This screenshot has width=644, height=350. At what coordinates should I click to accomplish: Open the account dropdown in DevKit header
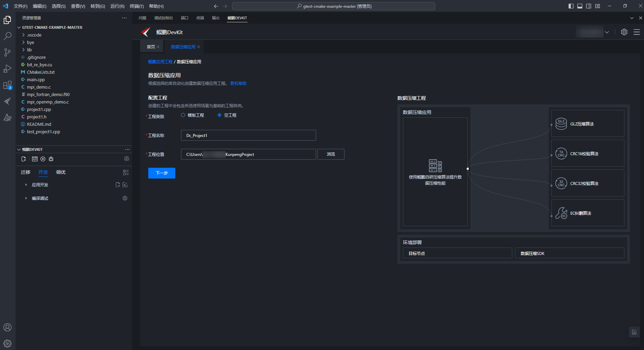tap(607, 32)
